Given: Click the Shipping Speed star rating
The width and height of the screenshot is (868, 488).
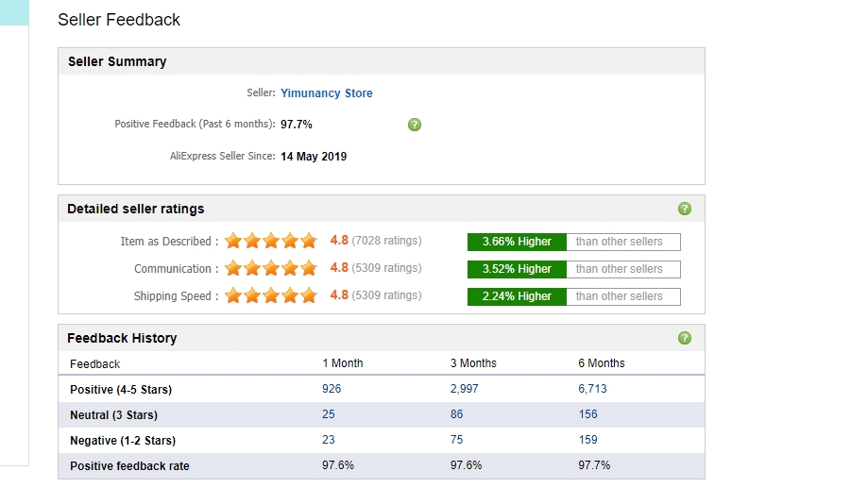Looking at the screenshot, I should pos(271,296).
